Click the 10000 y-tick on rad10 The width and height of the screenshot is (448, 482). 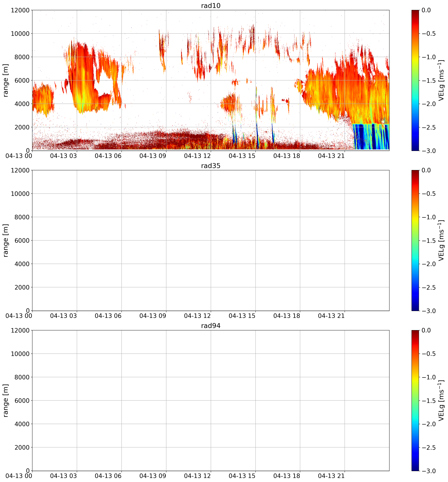coord(20,33)
